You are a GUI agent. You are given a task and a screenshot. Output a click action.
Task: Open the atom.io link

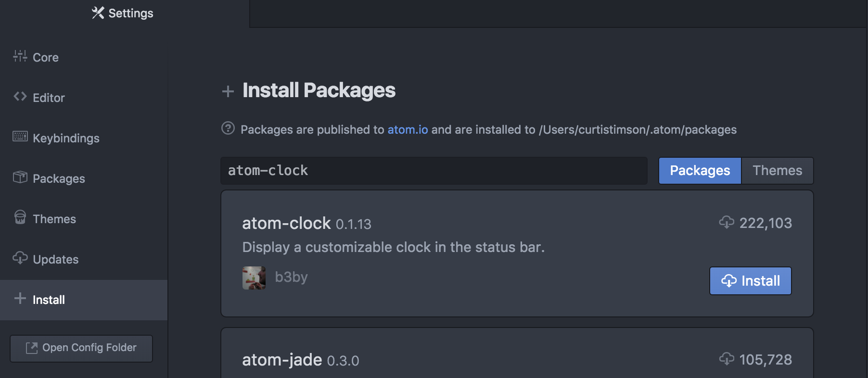408,129
